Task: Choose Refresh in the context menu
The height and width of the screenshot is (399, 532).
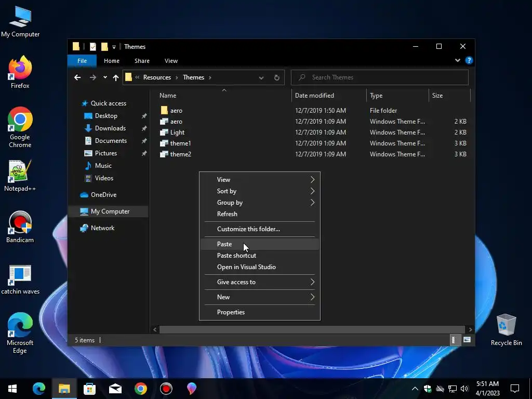Action: click(260, 214)
